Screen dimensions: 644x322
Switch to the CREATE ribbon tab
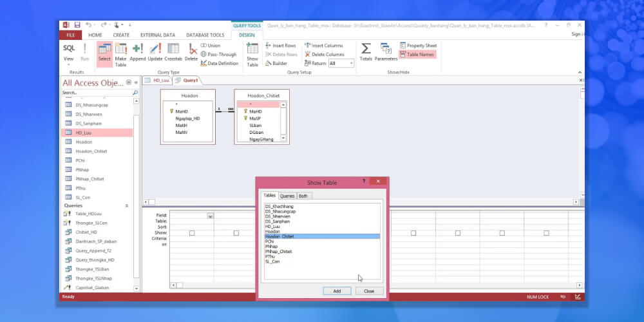(121, 35)
